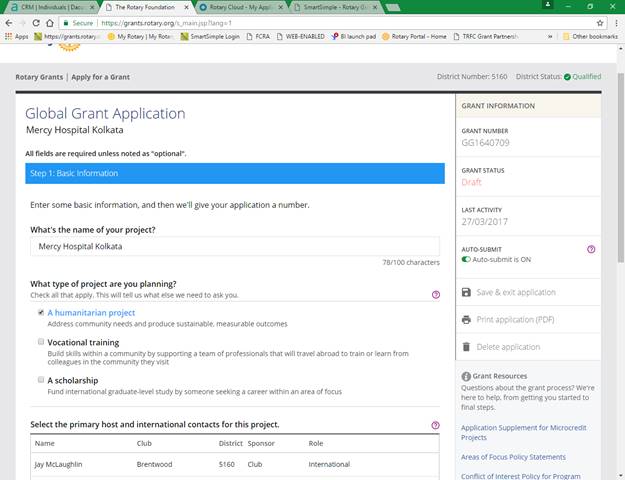
Task: Open help icon for project type question
Action: pyautogui.click(x=436, y=295)
